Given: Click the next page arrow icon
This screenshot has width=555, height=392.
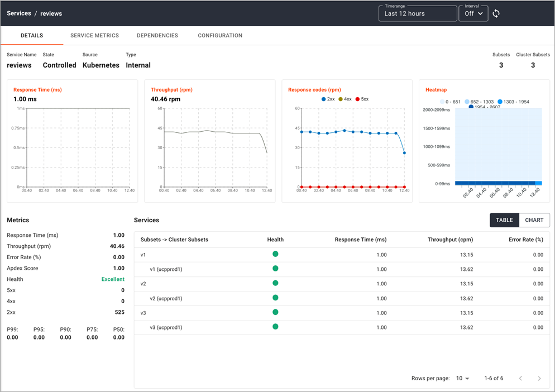Looking at the screenshot, I should pyautogui.click(x=539, y=379).
